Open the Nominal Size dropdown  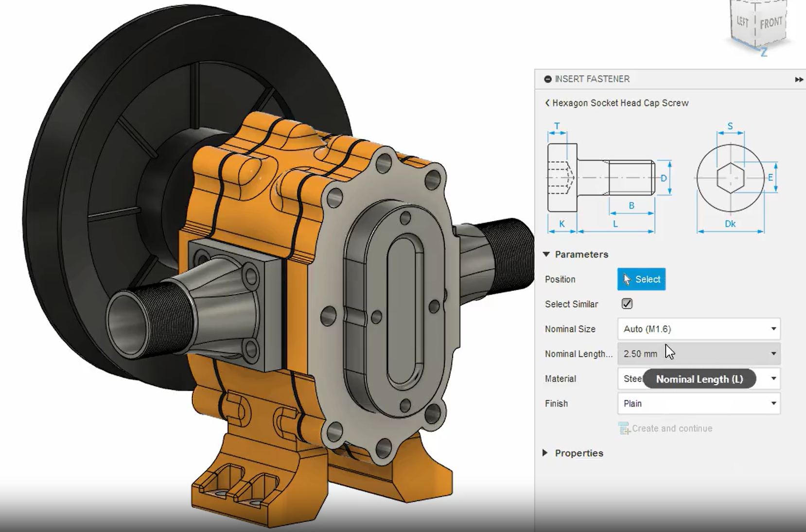[699, 329]
